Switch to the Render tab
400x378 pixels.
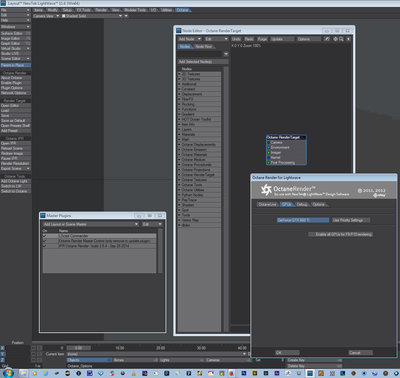(101, 10)
